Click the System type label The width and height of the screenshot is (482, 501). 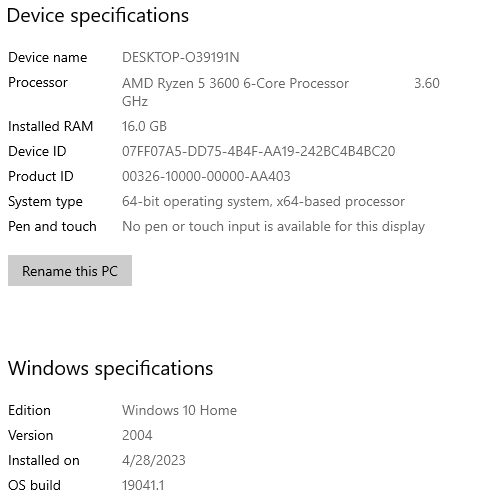(x=45, y=202)
